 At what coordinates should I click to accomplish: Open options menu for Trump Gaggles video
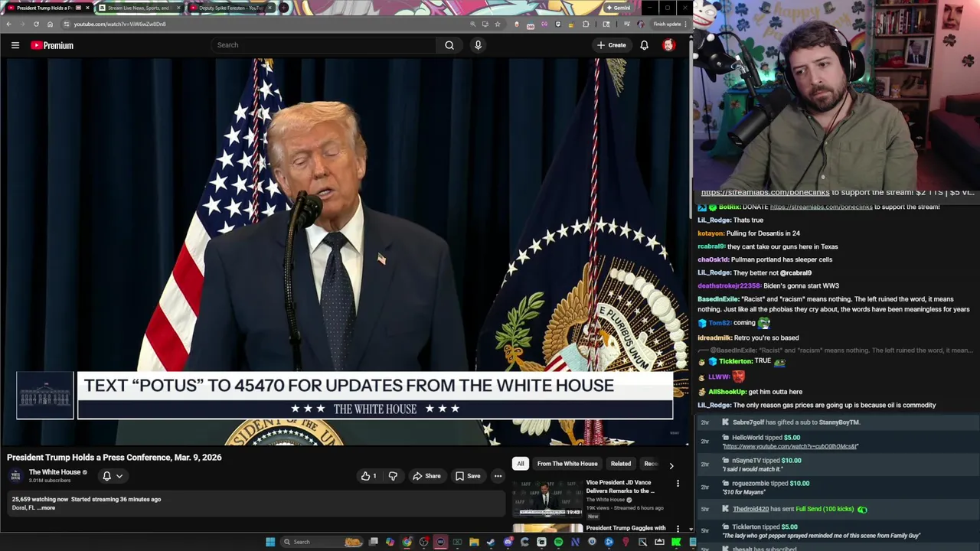678,528
